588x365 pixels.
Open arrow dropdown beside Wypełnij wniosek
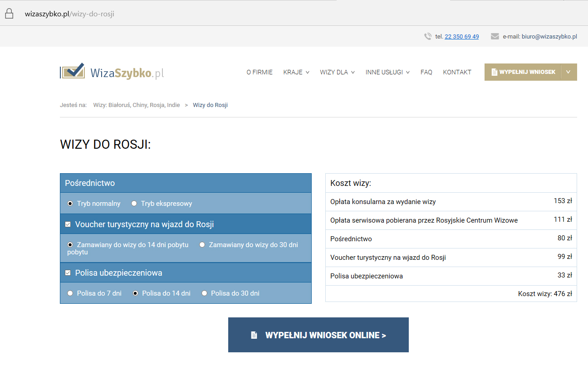click(x=568, y=72)
